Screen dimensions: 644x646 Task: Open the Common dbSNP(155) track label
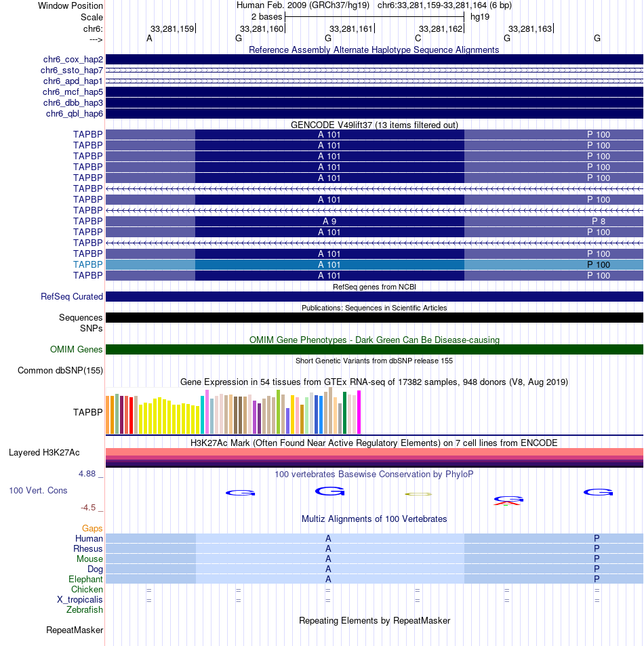pyautogui.click(x=60, y=370)
